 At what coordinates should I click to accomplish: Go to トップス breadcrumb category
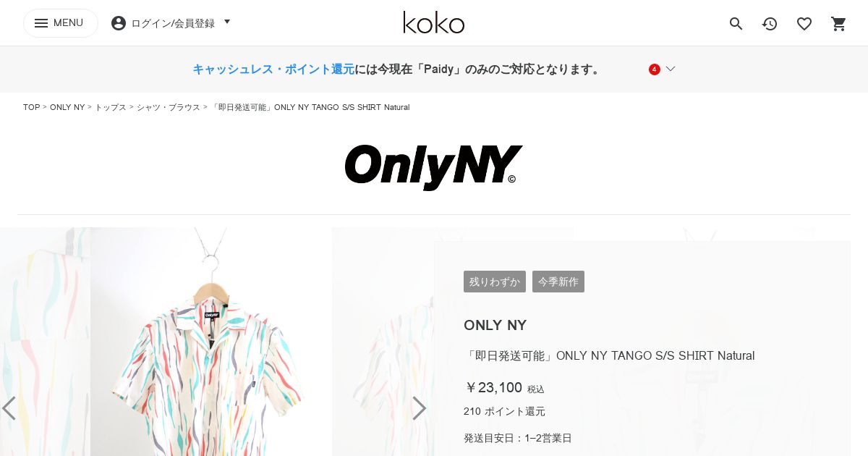point(111,107)
